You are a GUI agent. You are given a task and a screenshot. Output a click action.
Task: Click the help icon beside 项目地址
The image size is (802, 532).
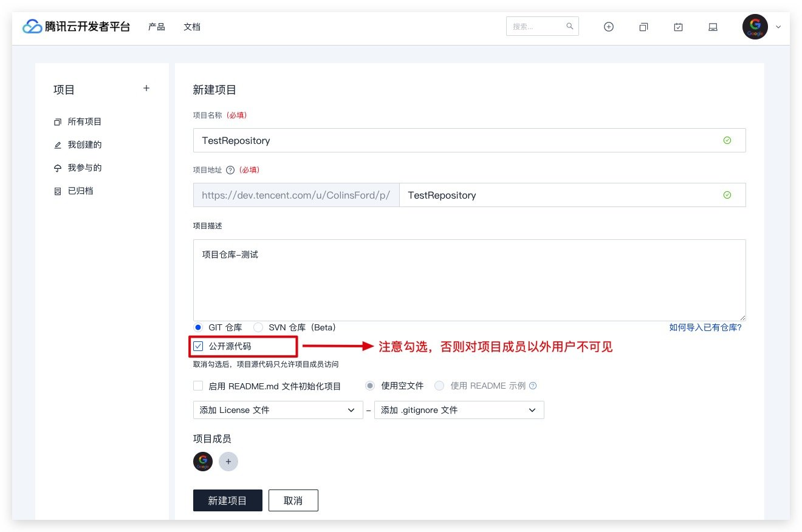pyautogui.click(x=230, y=170)
